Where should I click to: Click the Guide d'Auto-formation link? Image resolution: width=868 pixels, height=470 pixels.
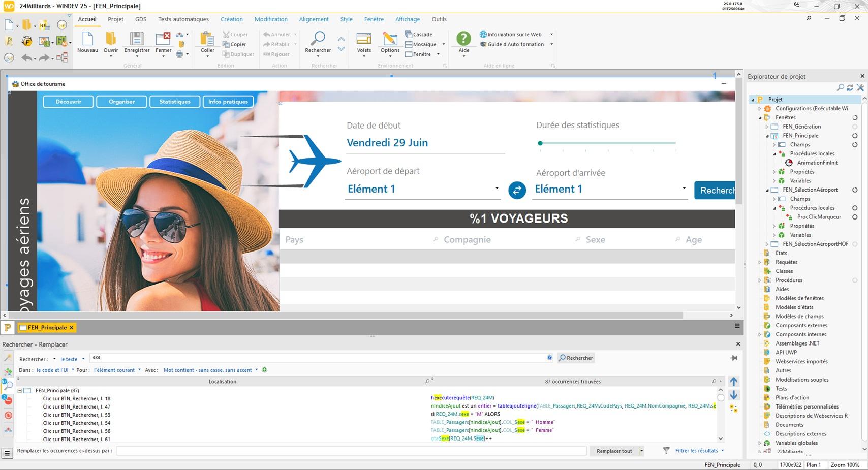(515, 44)
